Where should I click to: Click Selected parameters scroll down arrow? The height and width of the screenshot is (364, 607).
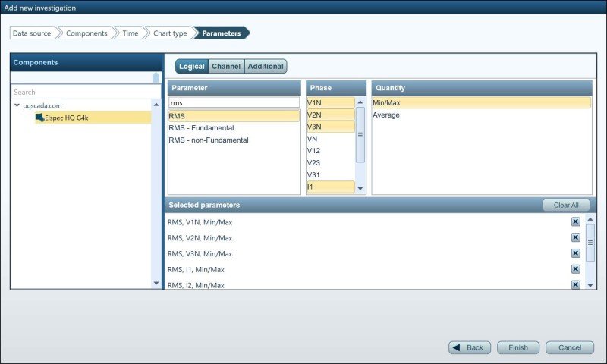click(590, 285)
